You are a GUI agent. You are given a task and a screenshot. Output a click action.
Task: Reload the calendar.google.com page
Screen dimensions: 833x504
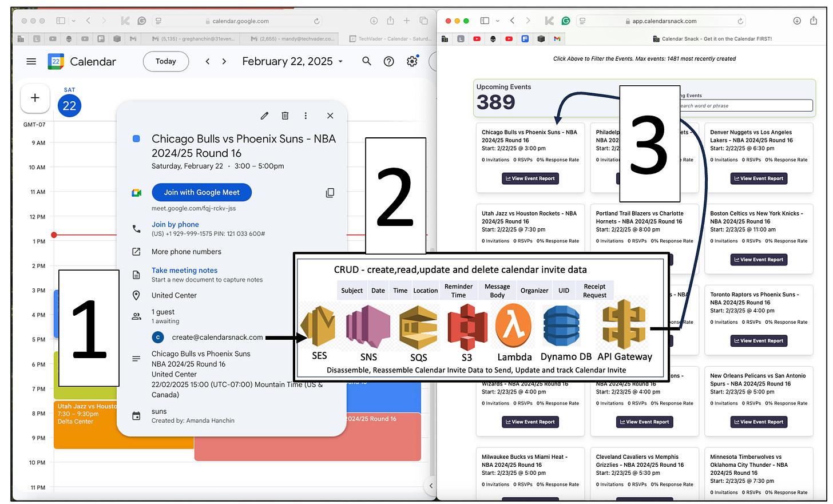point(317,21)
